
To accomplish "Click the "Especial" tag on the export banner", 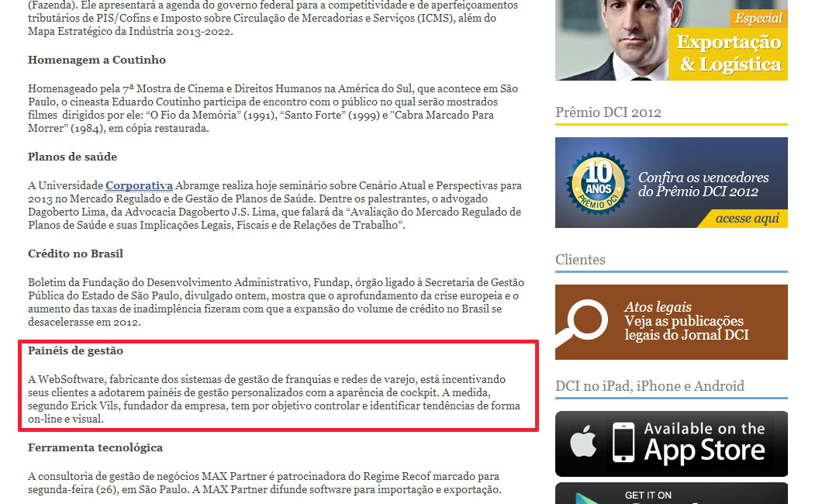I will (x=758, y=18).
